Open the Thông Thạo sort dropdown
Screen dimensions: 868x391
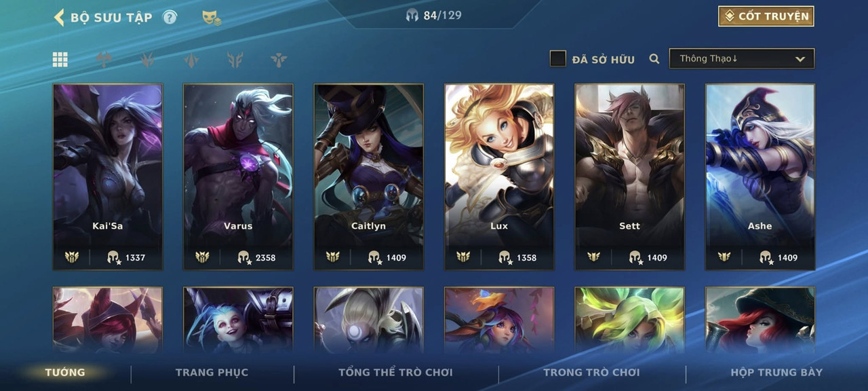(742, 58)
